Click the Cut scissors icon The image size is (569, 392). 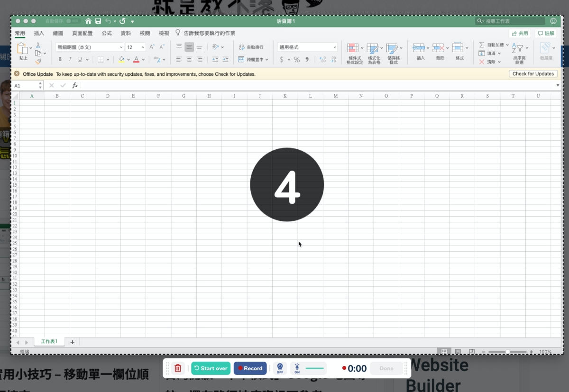coord(38,45)
